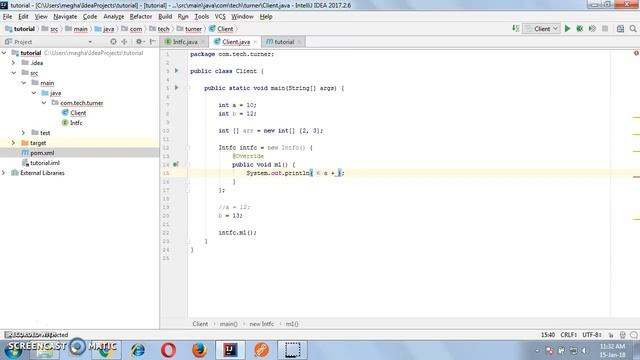Run the Client configuration with the green play button

[x=567, y=29]
